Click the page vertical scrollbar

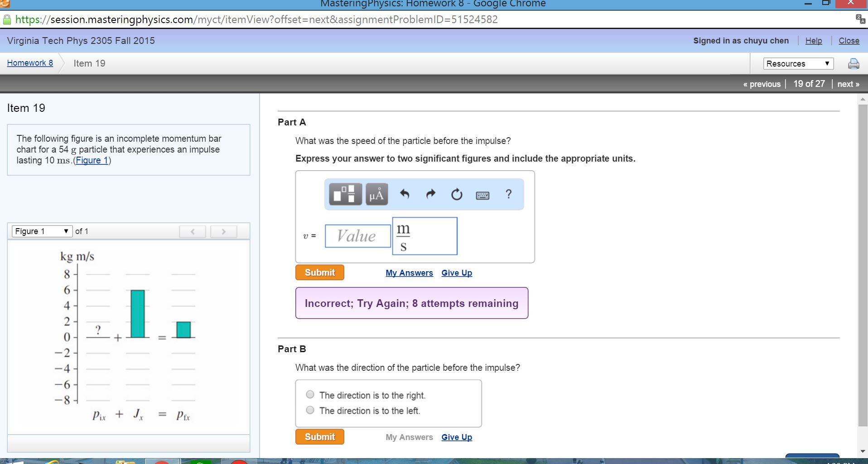863,266
